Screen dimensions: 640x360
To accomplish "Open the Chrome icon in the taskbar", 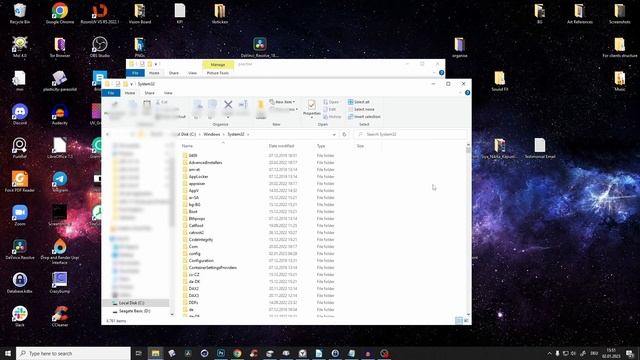I will pyautogui.click(x=237, y=353).
